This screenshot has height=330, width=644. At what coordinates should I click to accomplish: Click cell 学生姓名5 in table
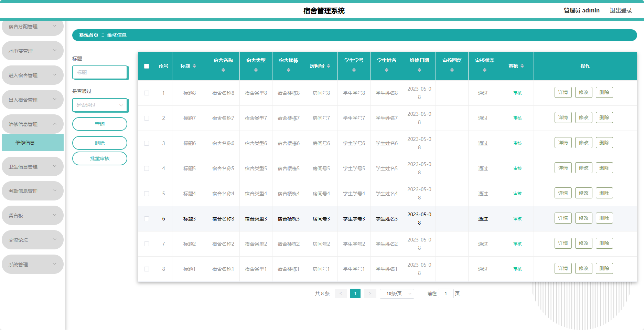tap(387, 168)
